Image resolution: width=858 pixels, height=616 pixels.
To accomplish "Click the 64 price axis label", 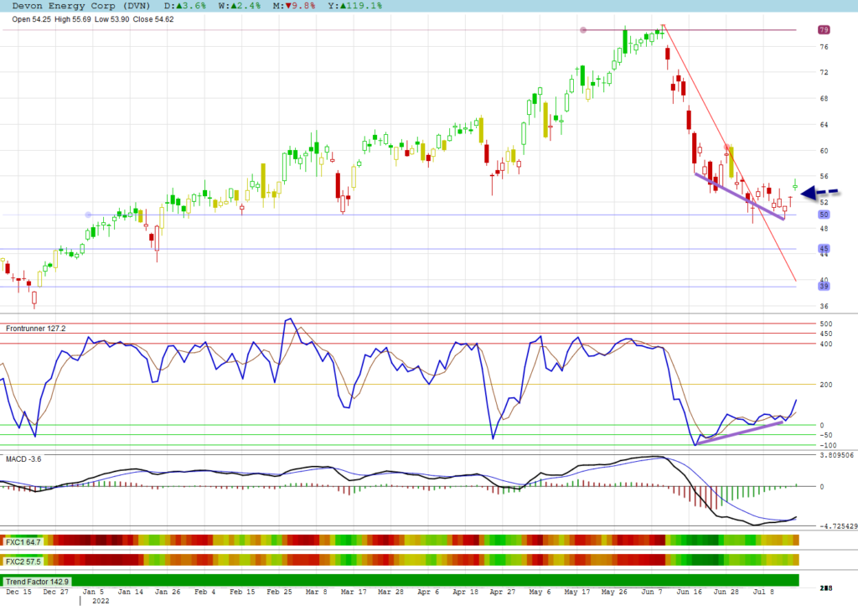I will [824, 125].
